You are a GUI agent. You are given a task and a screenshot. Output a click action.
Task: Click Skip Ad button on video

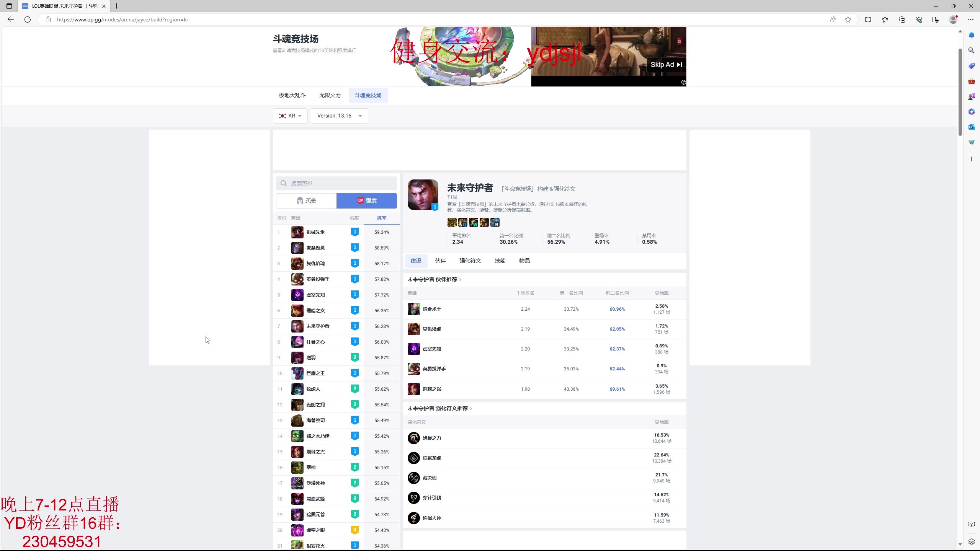pos(666,65)
